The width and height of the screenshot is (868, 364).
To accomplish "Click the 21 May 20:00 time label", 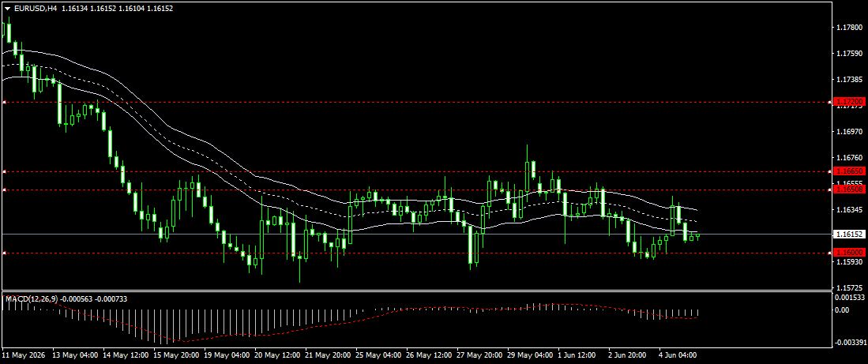I will [x=329, y=354].
